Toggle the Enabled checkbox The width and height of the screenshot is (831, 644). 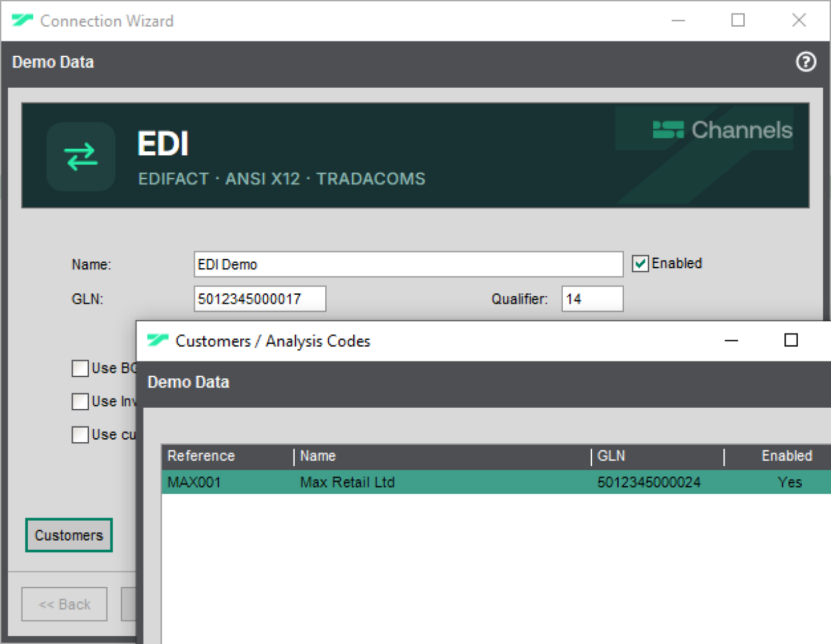pyautogui.click(x=640, y=264)
